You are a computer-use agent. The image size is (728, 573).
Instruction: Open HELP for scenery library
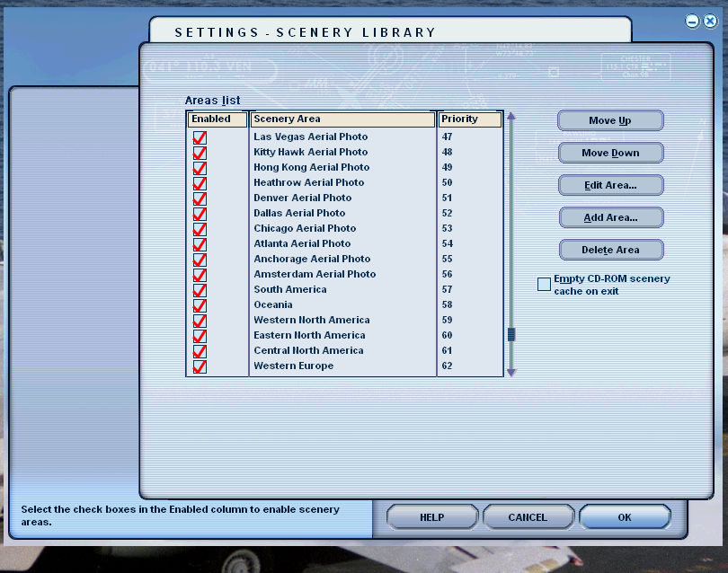point(431,517)
